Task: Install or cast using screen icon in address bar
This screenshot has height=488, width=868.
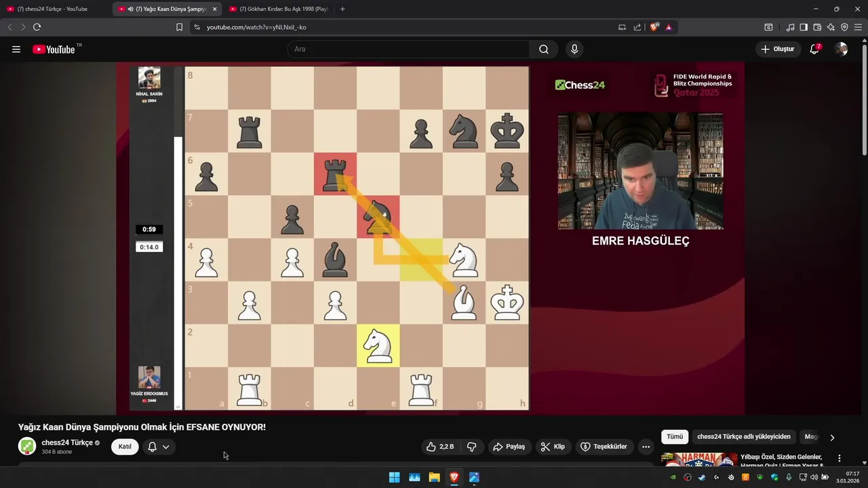Action: point(622,27)
